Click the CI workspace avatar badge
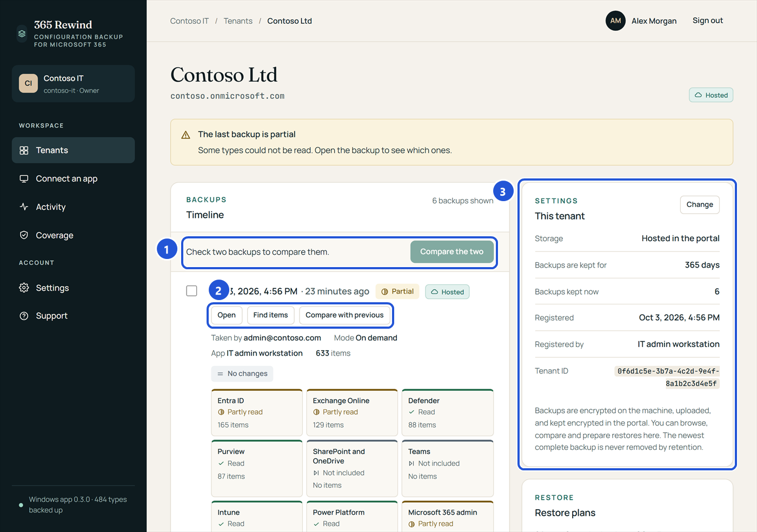 tap(28, 83)
